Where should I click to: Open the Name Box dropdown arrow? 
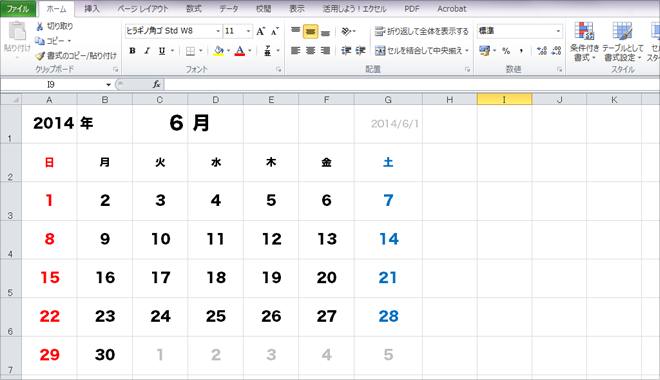click(x=108, y=85)
